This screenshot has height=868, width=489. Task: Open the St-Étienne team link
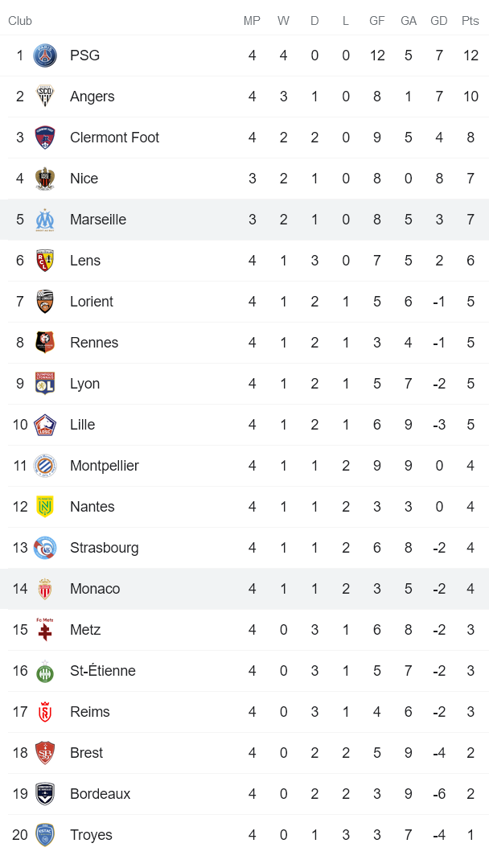coord(102,671)
